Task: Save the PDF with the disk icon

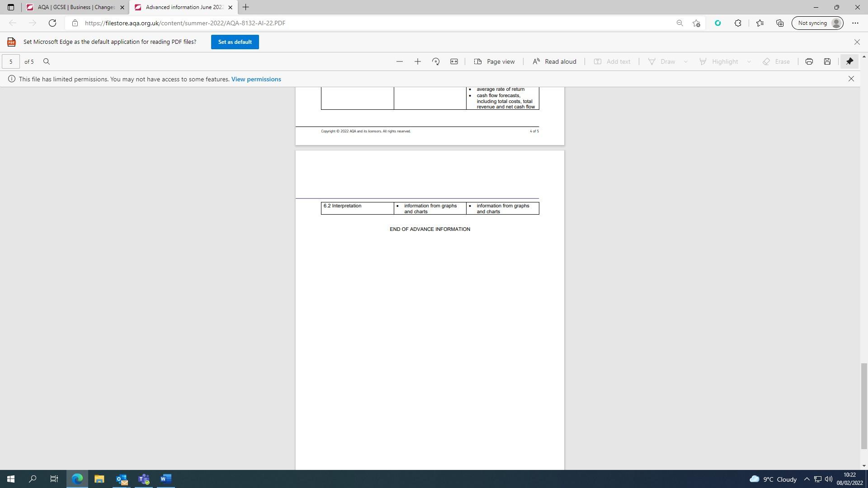Action: click(827, 61)
